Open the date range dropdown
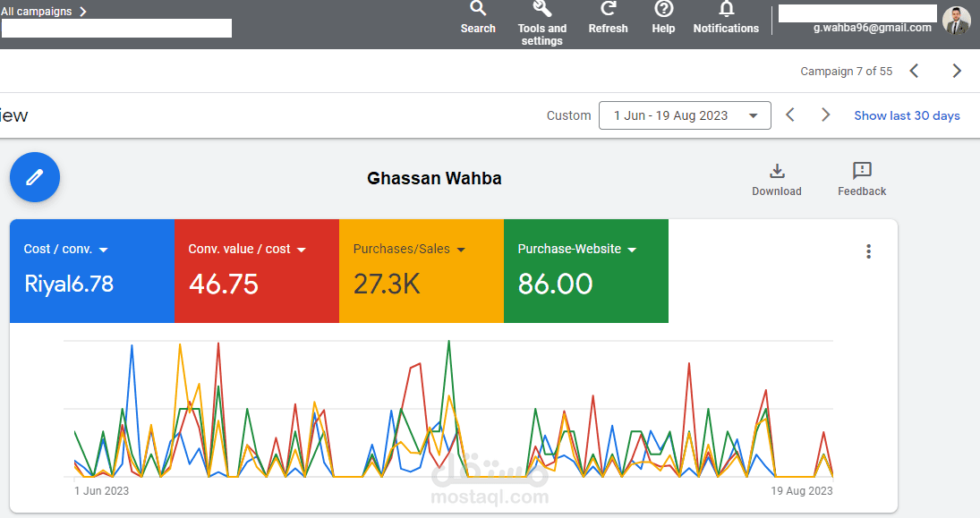The width and height of the screenshot is (980, 518). click(x=685, y=115)
